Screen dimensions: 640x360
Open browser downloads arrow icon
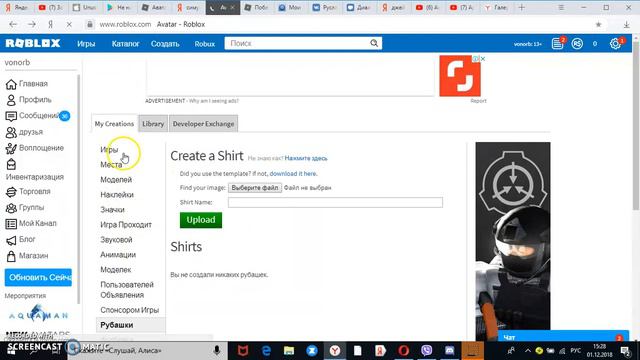point(627,24)
